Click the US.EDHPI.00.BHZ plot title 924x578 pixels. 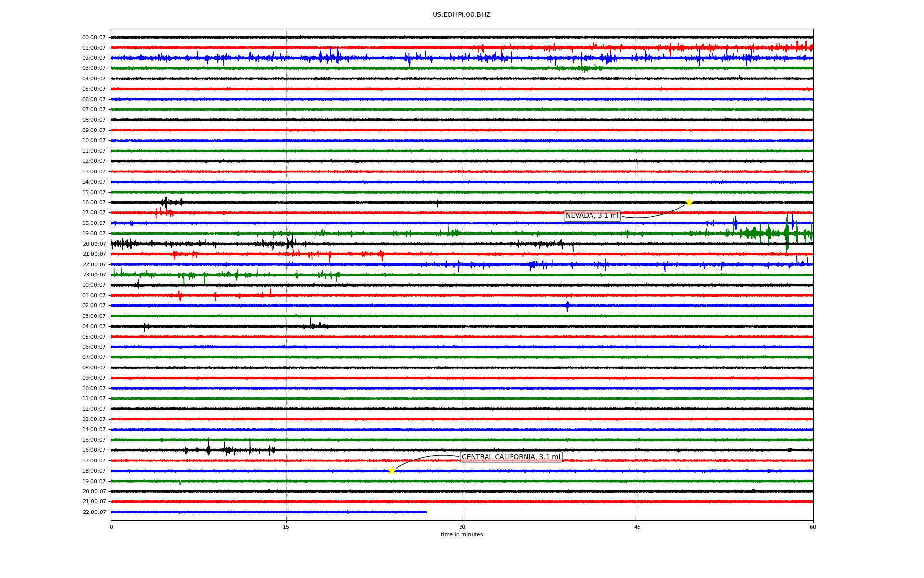[462, 15]
